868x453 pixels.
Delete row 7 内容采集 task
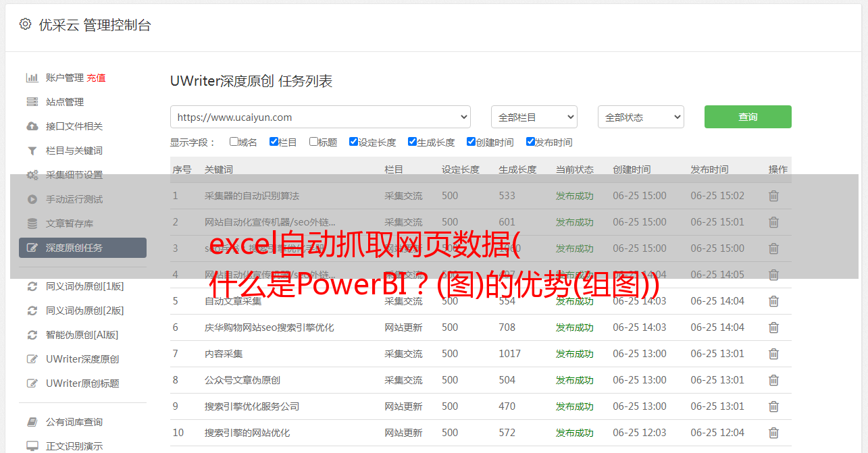click(774, 354)
